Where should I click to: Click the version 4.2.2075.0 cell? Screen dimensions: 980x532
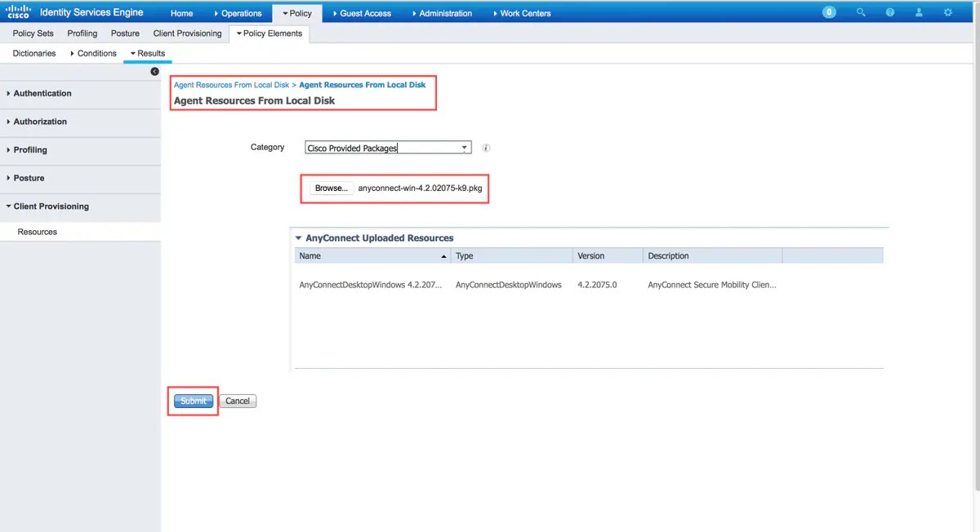point(597,285)
